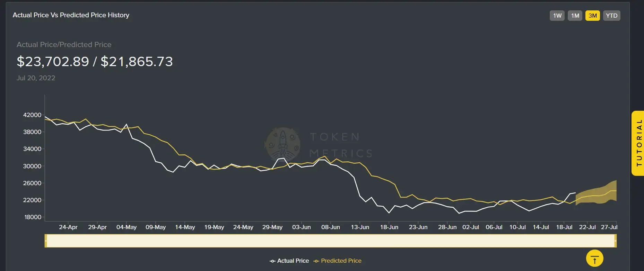Click the 13-Jun x-axis date label
Image resolution: width=644 pixels, height=271 pixels.
(x=360, y=227)
